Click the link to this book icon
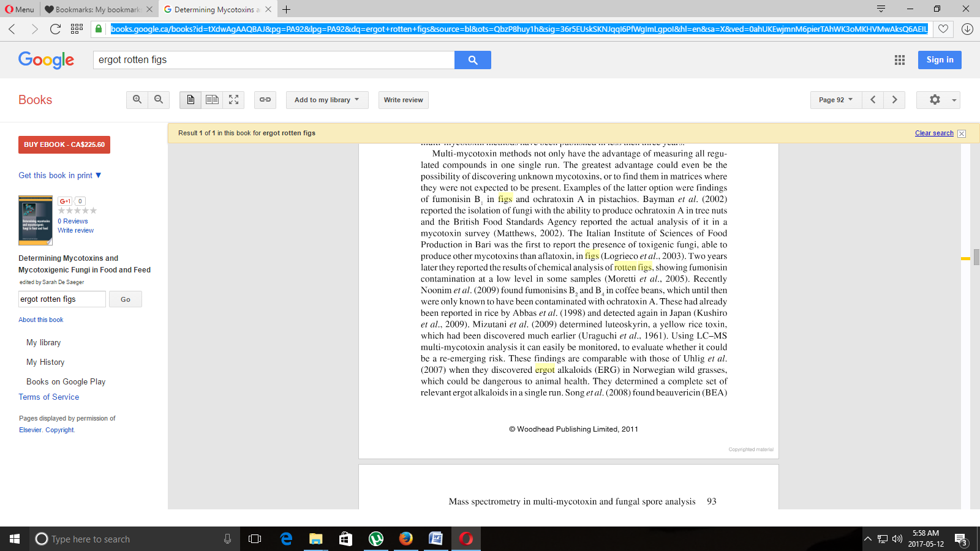980x551 pixels. pyautogui.click(x=265, y=100)
